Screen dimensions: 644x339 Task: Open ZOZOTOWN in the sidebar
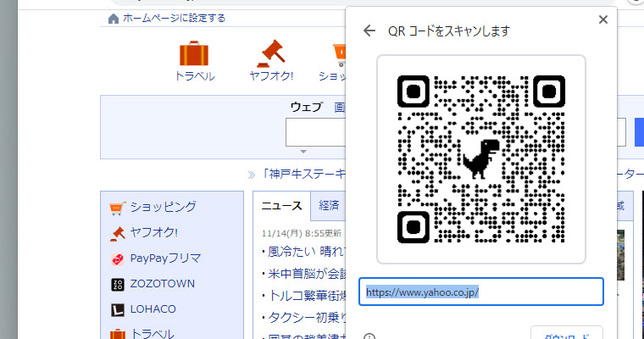pos(162,284)
